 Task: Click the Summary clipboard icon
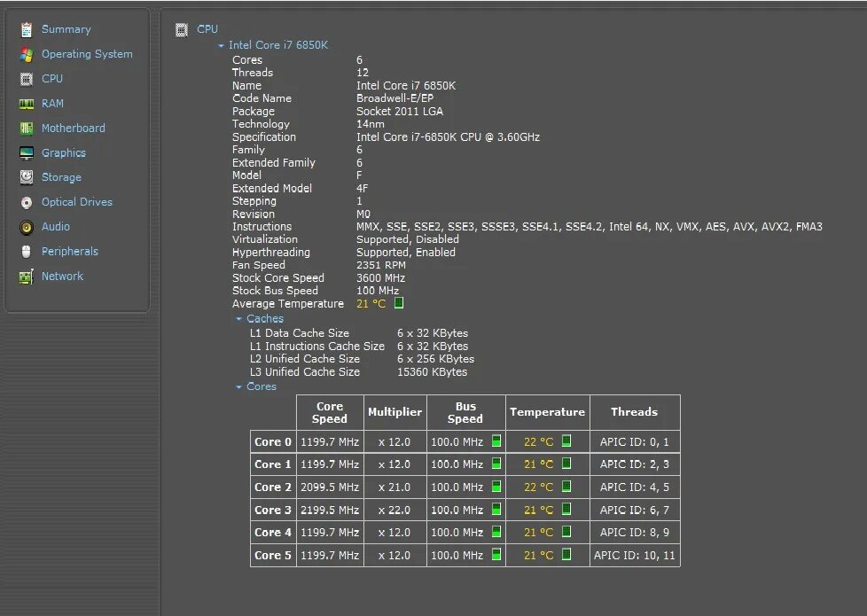click(x=27, y=29)
